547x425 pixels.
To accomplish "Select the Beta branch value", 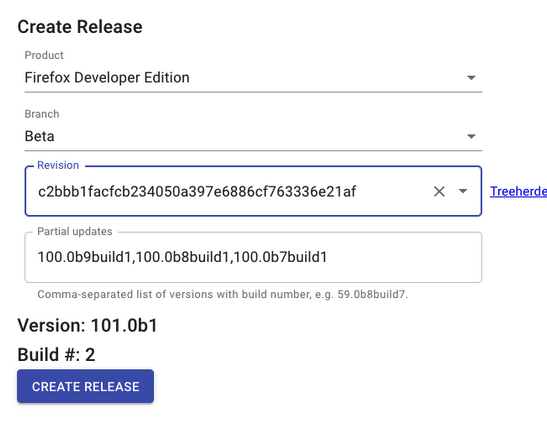I will (x=39, y=136).
